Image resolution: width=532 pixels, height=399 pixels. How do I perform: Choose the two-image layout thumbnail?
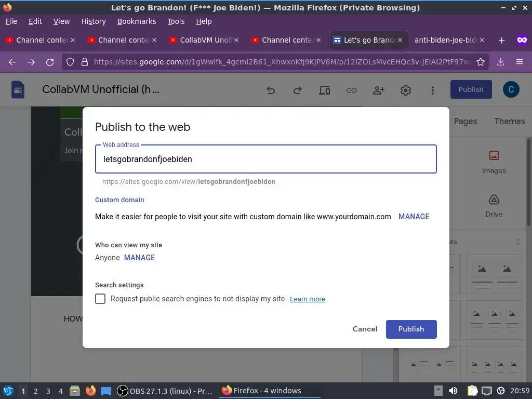tap(495, 274)
